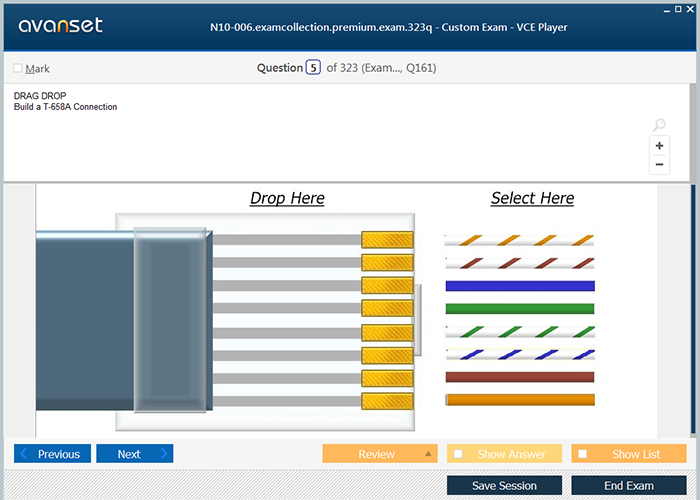
Task: Select the brown-white striped wire
Action: click(519, 263)
